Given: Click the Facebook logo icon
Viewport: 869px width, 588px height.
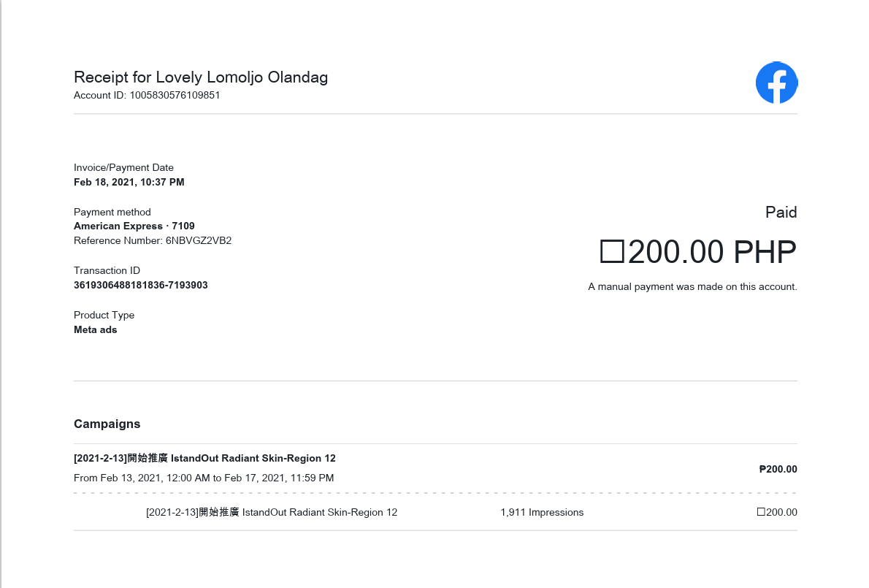Looking at the screenshot, I should point(776,83).
